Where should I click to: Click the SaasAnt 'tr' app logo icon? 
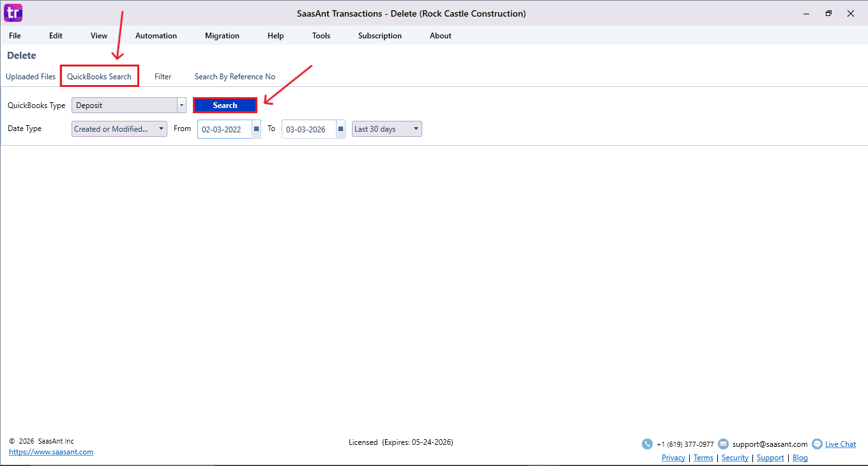point(13,12)
